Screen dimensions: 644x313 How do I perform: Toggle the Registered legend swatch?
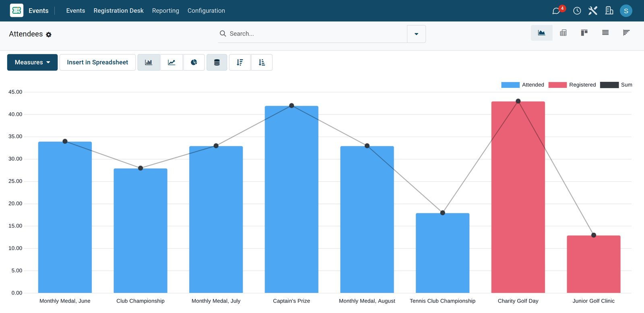(557, 85)
